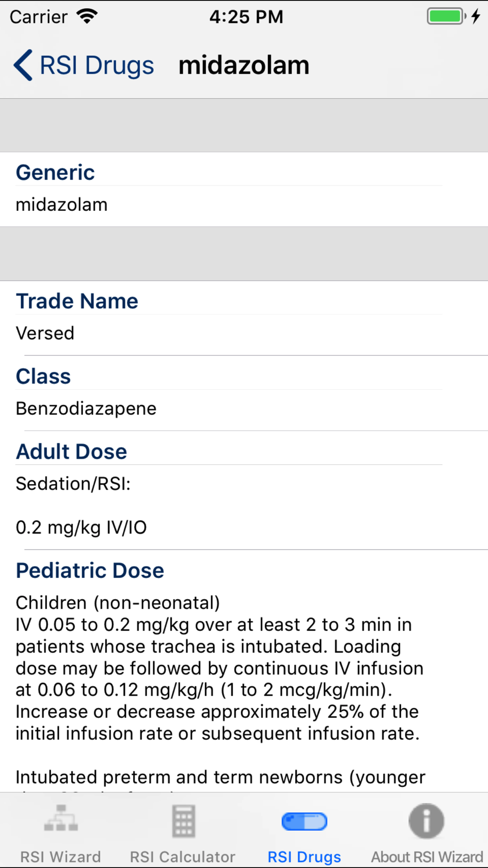Screen dimensions: 488x868
Task: Tap the 4:25 PM clock in status bar
Action: (246, 17)
